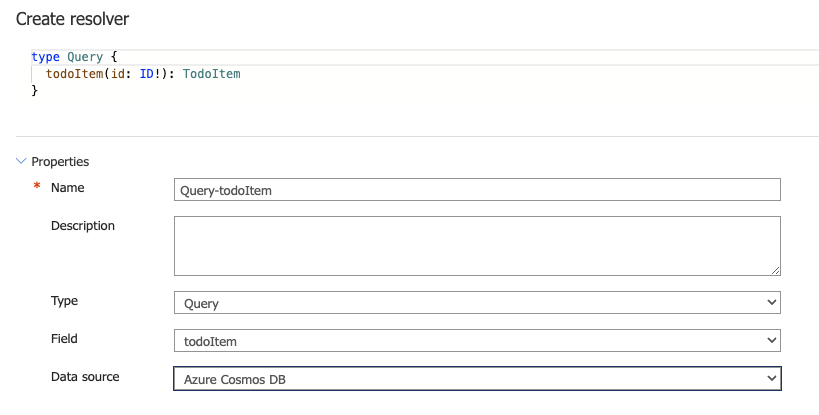
Task: Collapse the Properties section chevron
Action: 21,161
